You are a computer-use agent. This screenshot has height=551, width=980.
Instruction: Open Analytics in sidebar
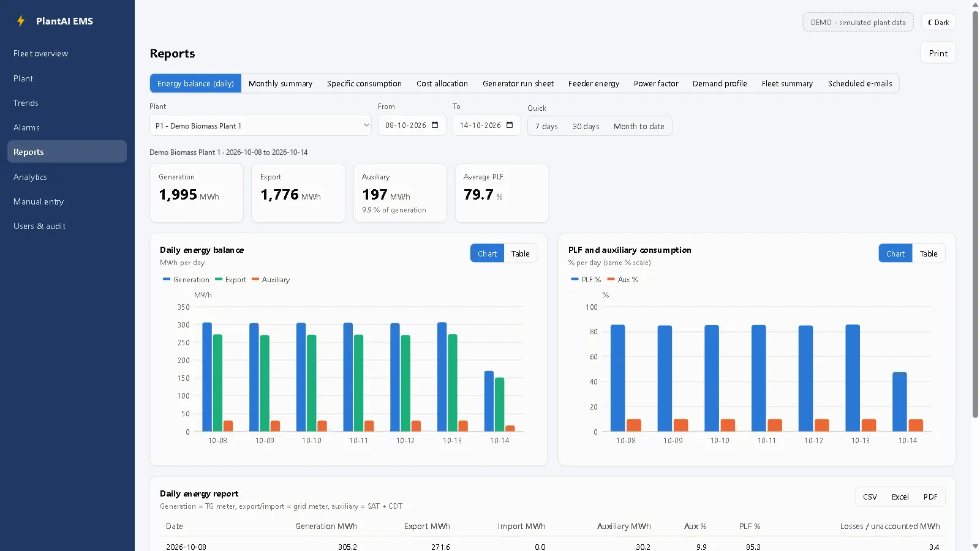pos(67,177)
